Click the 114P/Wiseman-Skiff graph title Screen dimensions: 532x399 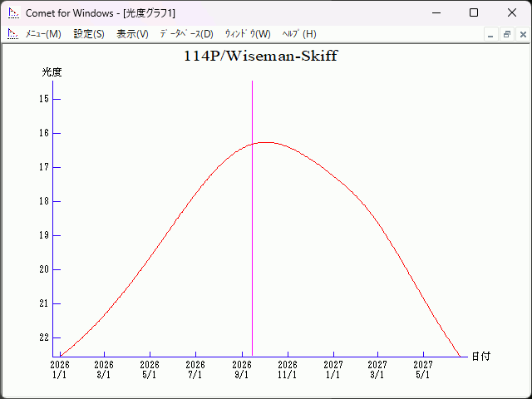tap(260, 57)
